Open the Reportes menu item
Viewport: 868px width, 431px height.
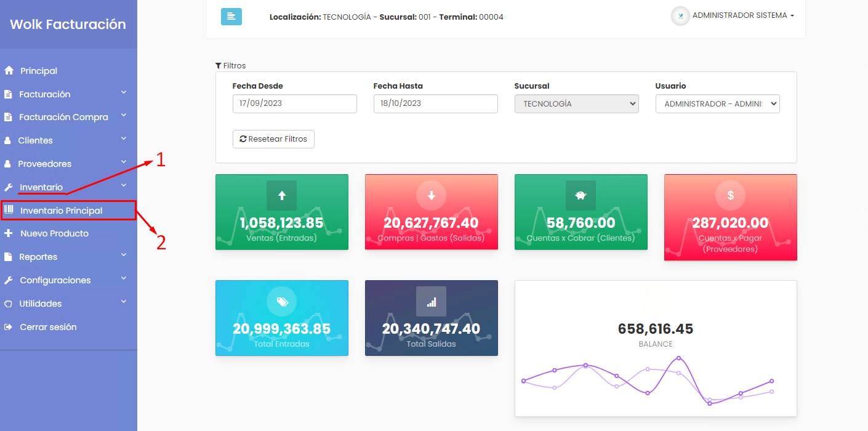pyautogui.click(x=38, y=257)
